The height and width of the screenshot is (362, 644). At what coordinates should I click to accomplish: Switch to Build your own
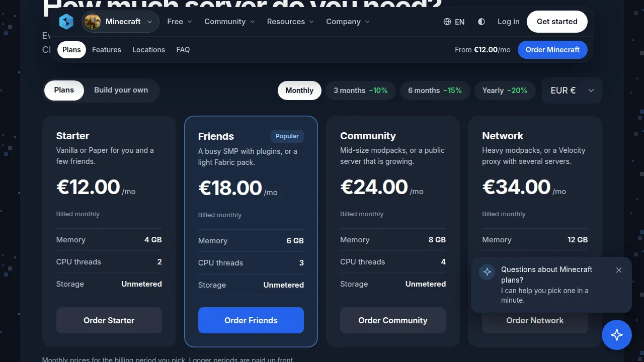click(x=121, y=90)
